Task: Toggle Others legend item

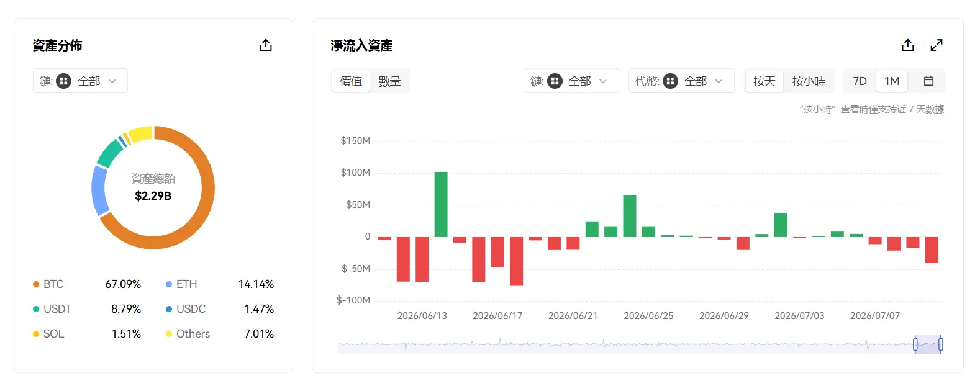Action: pos(188,334)
